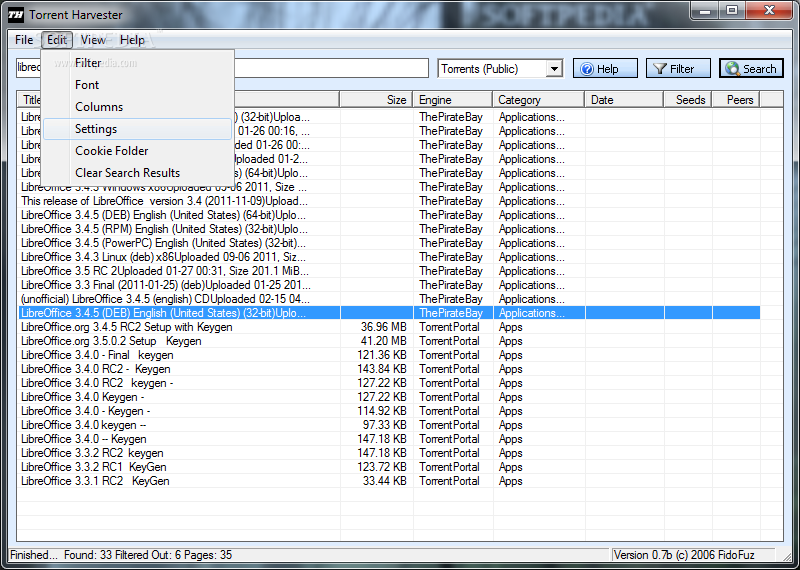The height and width of the screenshot is (570, 800).
Task: Sort by the Engine column header
Action: pyautogui.click(x=453, y=100)
